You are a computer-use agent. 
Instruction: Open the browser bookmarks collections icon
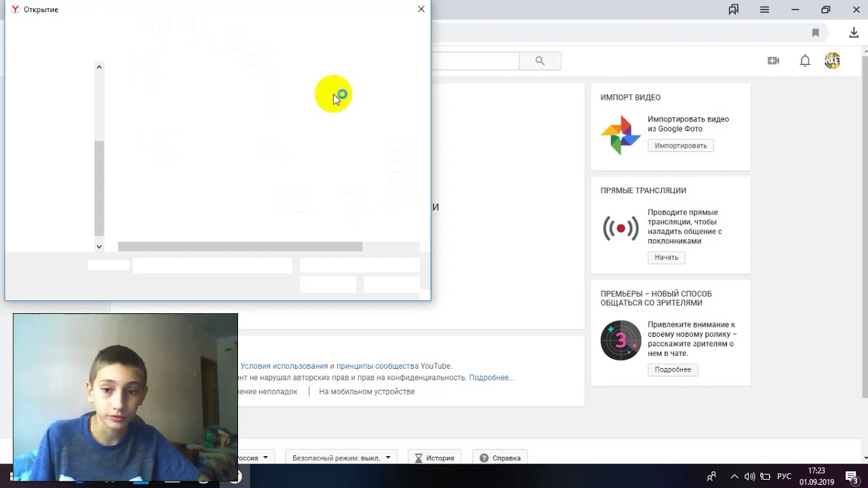[x=733, y=9]
